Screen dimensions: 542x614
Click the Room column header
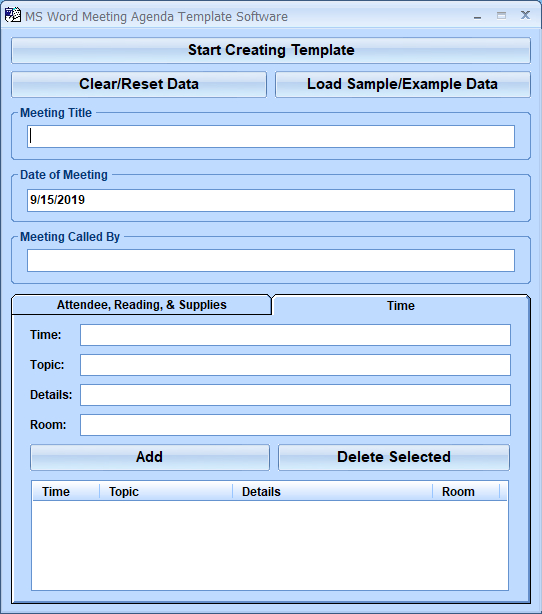pos(466,491)
